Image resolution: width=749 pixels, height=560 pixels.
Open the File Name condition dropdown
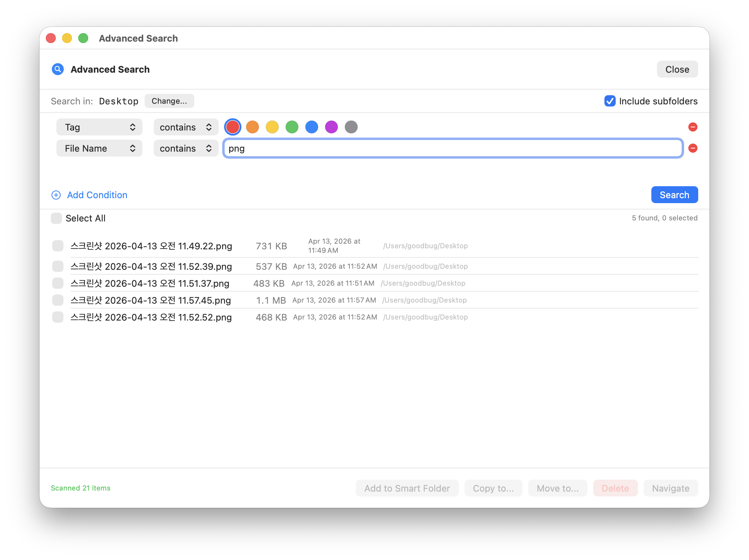pyautogui.click(x=99, y=148)
